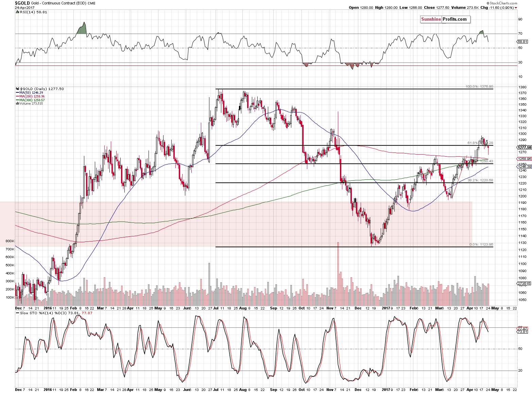The height and width of the screenshot is (393, 532).
Task: Click the candlestick icon beside $GOLD (Daily)
Action: tap(18, 89)
